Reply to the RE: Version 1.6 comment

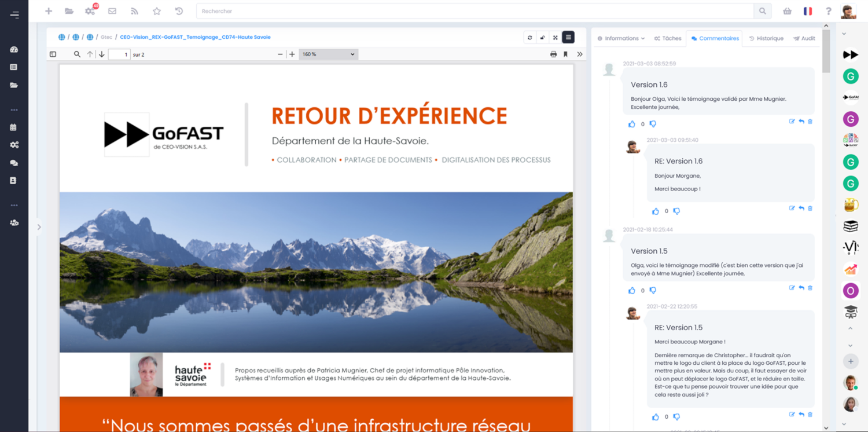pos(801,208)
